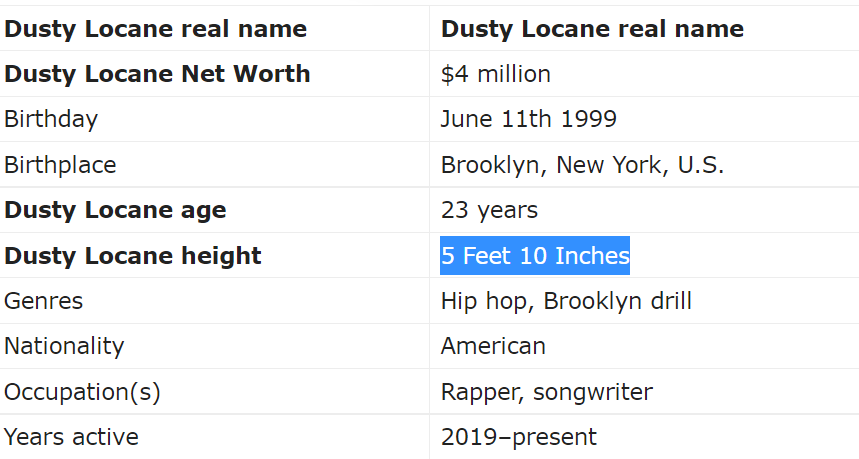Select the June 11th 1999 date text
This screenshot has width=859, height=459.
529,119
